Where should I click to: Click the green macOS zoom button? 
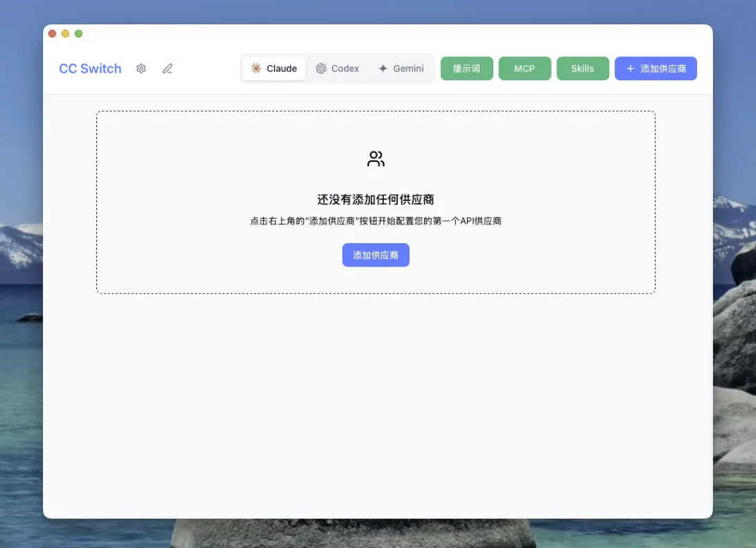[x=78, y=33]
